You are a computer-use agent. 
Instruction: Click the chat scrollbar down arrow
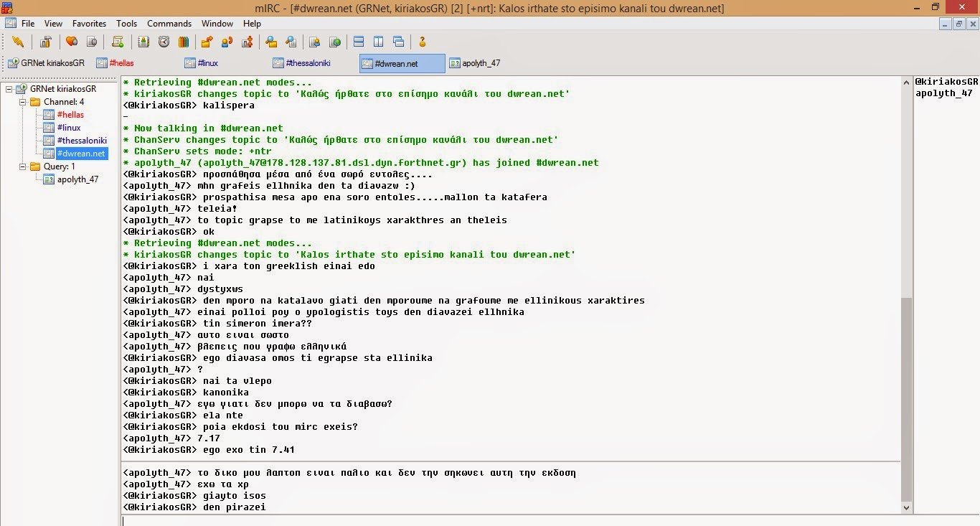pyautogui.click(x=905, y=507)
